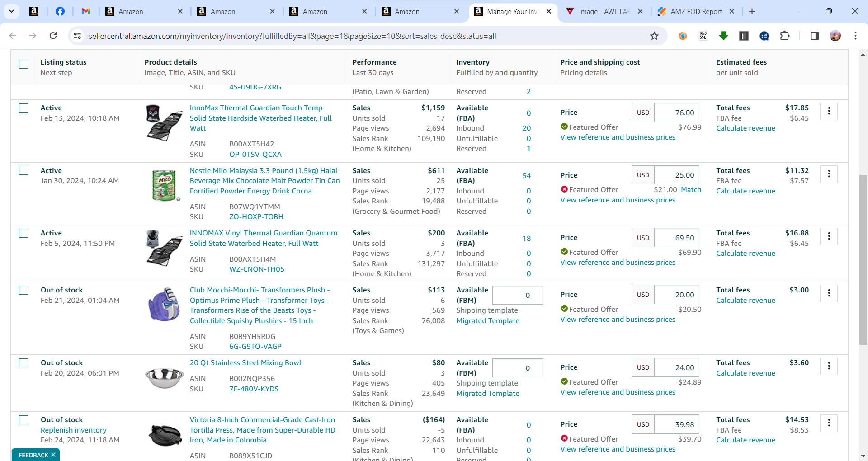Edit available quantity for the Mixing Bowl
Screen dimensions: 868x461
point(518,368)
